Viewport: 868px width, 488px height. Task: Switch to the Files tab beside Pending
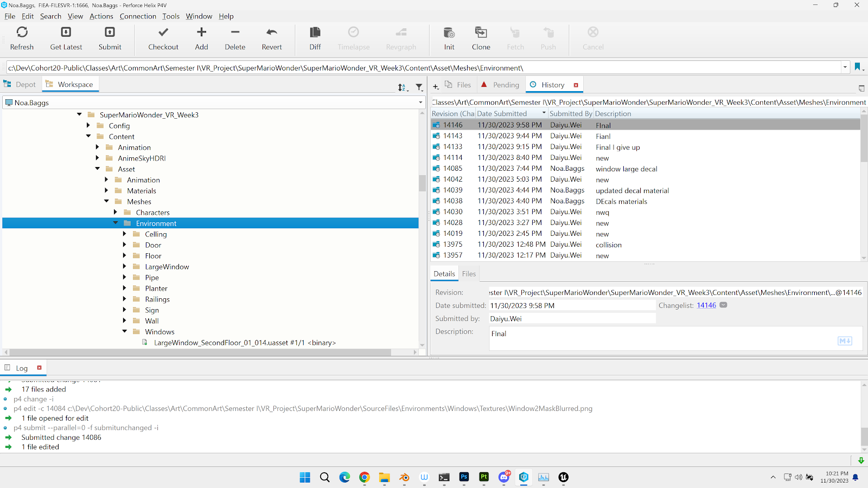458,85
